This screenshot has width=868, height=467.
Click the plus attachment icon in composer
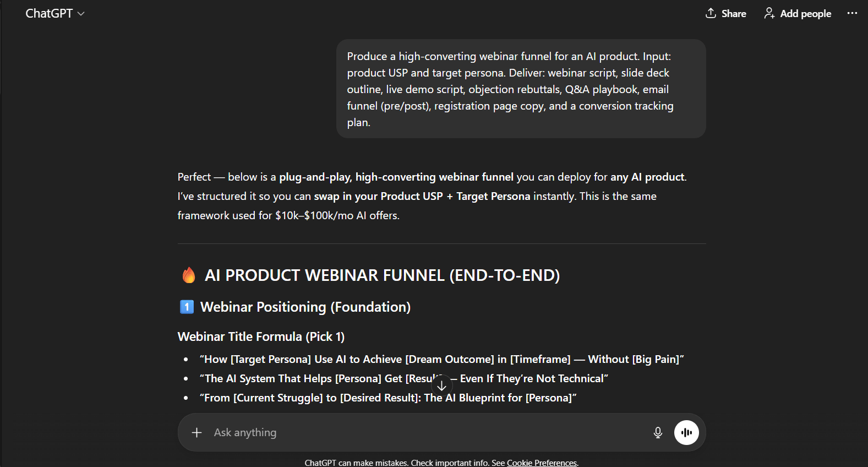point(196,433)
